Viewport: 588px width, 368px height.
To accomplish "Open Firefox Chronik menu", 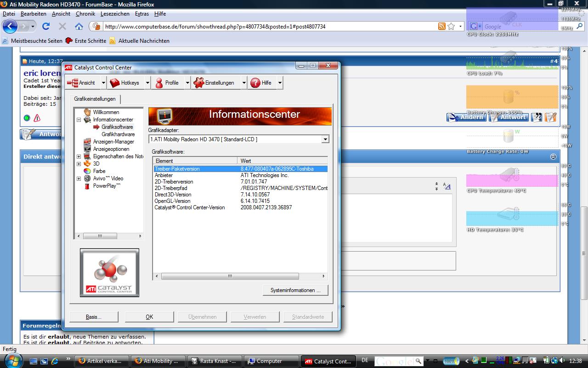I will coord(85,14).
